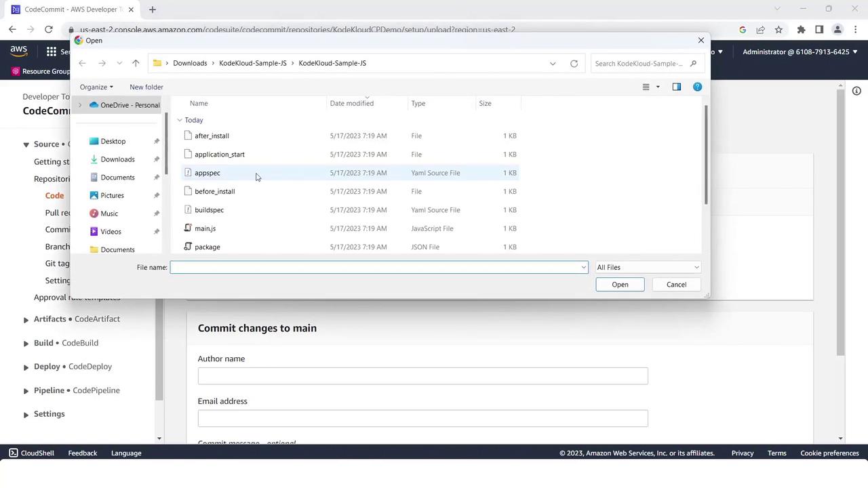Select the application_start file
Screen dimensions: 868x488
click(x=351, y=155)
